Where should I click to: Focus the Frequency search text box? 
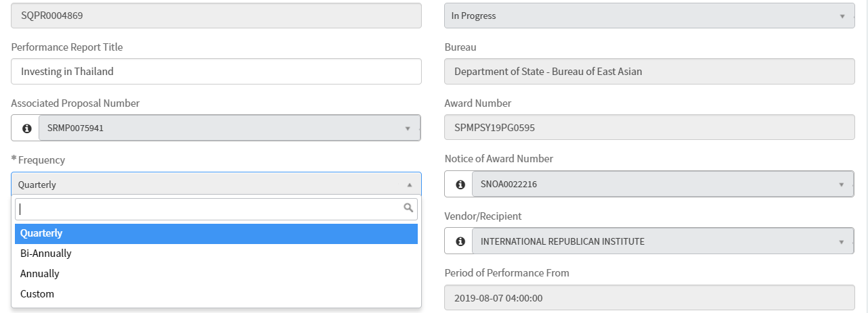[209, 209]
